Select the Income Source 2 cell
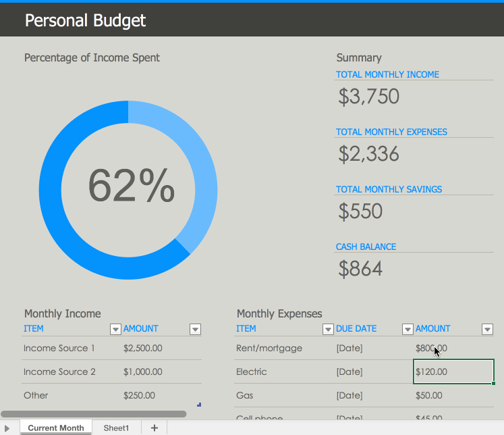 [x=72, y=372]
